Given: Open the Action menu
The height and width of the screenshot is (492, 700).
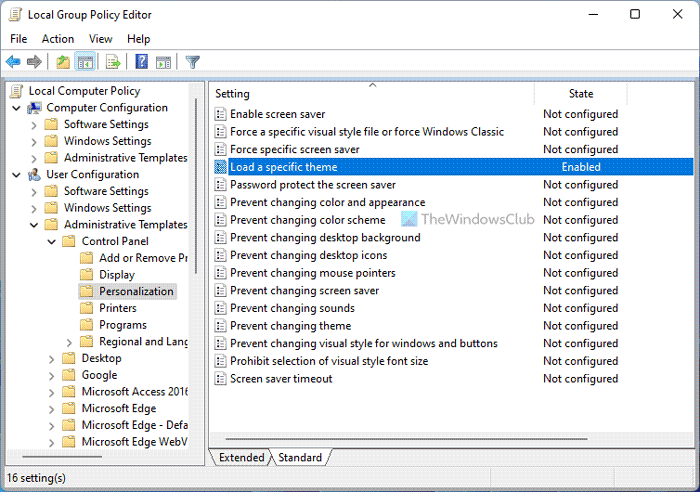Looking at the screenshot, I should click(x=58, y=39).
